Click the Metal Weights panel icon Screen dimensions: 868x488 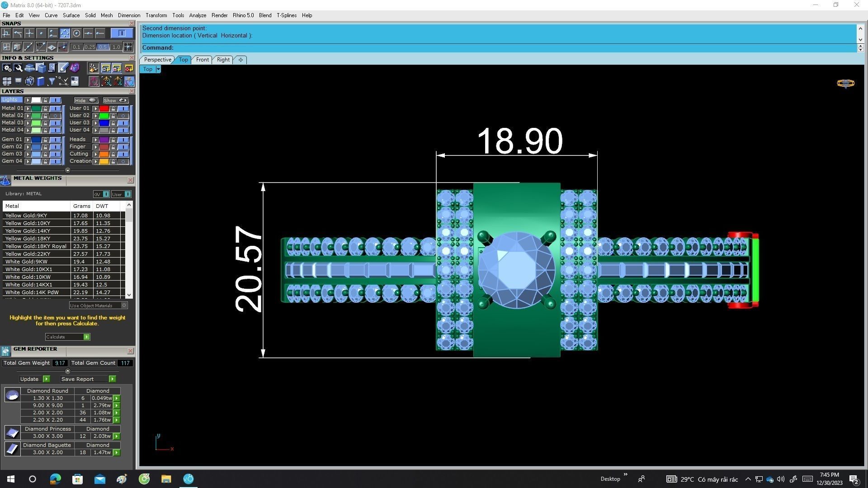tap(5, 181)
